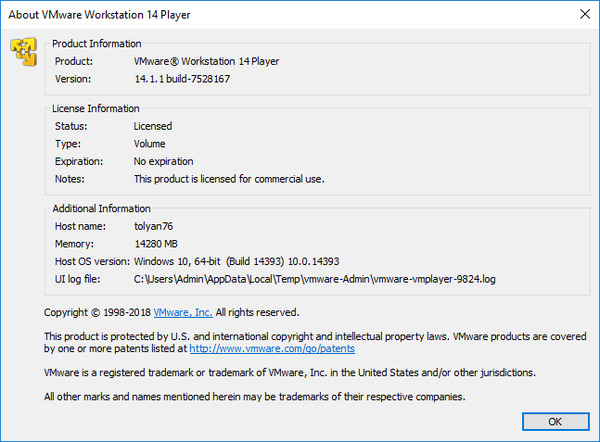Open the VMware, Inc. link
The width and height of the screenshot is (600, 442).
pos(183,312)
